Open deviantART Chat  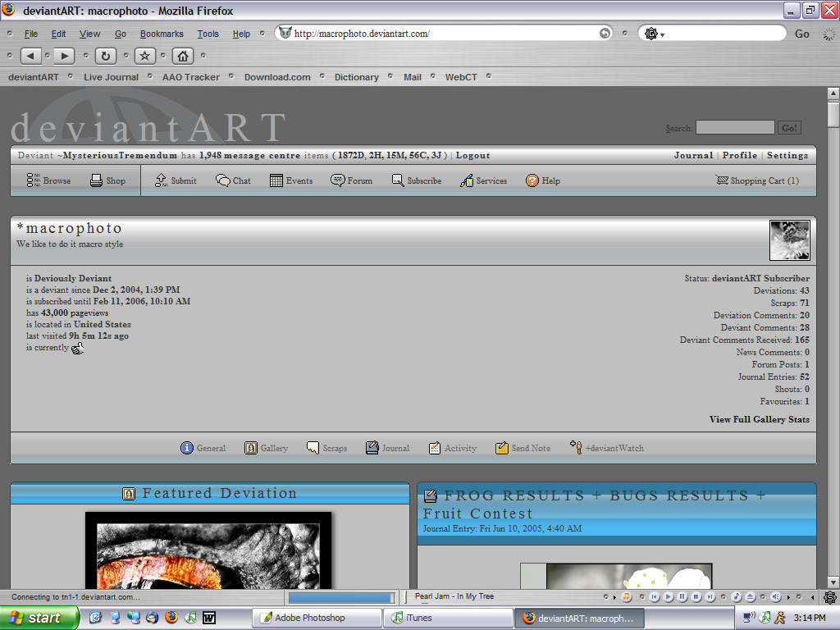233,180
